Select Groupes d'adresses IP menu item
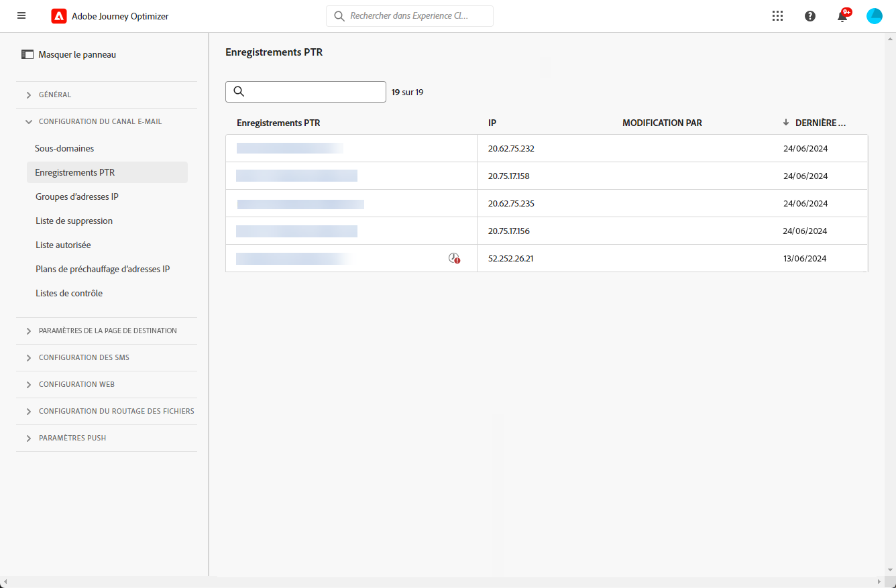Image resolution: width=896 pixels, height=588 pixels. click(77, 196)
